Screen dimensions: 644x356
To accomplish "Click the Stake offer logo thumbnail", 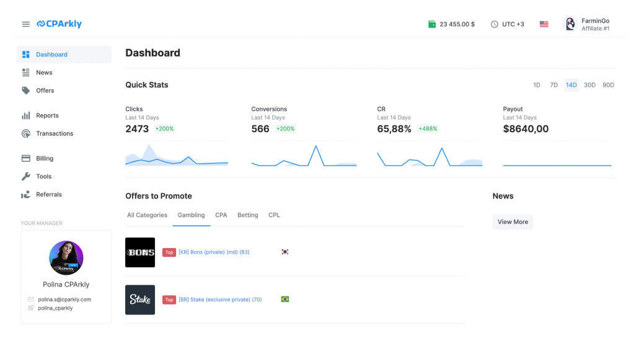I will (x=140, y=300).
